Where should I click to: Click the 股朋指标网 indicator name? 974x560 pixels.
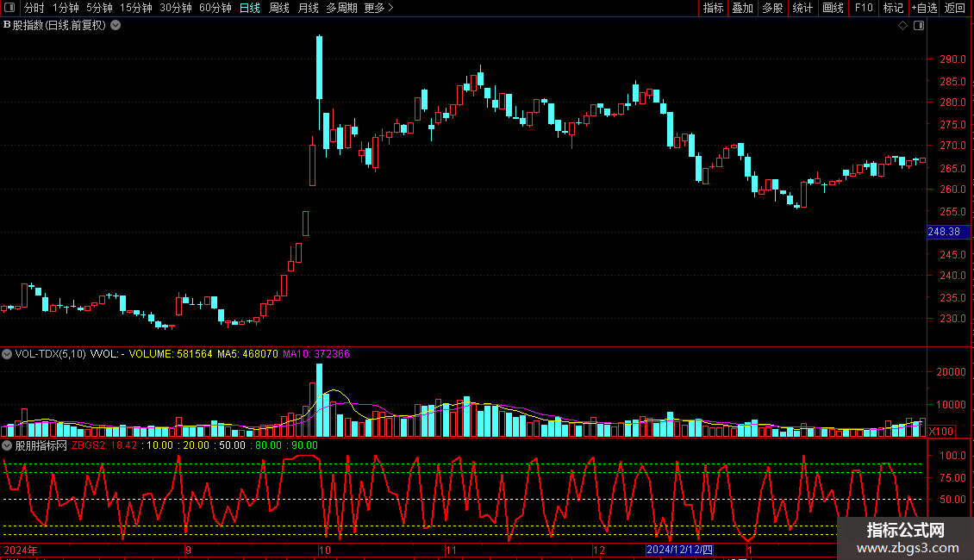41,445
